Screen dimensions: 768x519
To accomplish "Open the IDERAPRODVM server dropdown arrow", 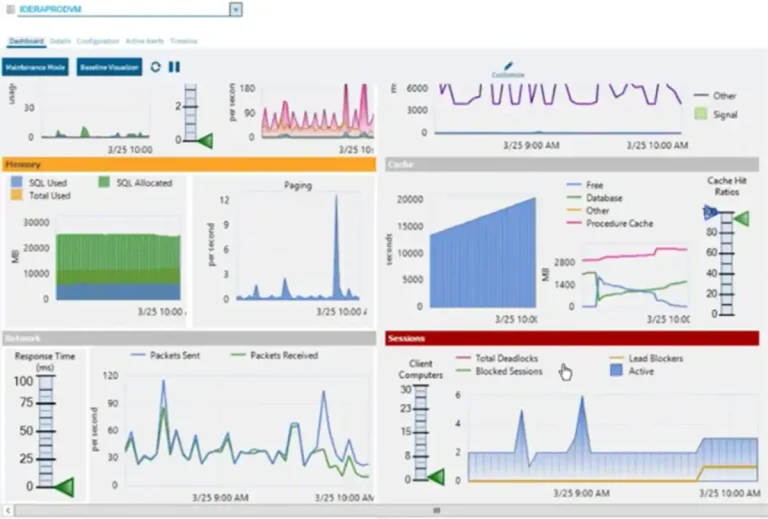I will tap(236, 9).
